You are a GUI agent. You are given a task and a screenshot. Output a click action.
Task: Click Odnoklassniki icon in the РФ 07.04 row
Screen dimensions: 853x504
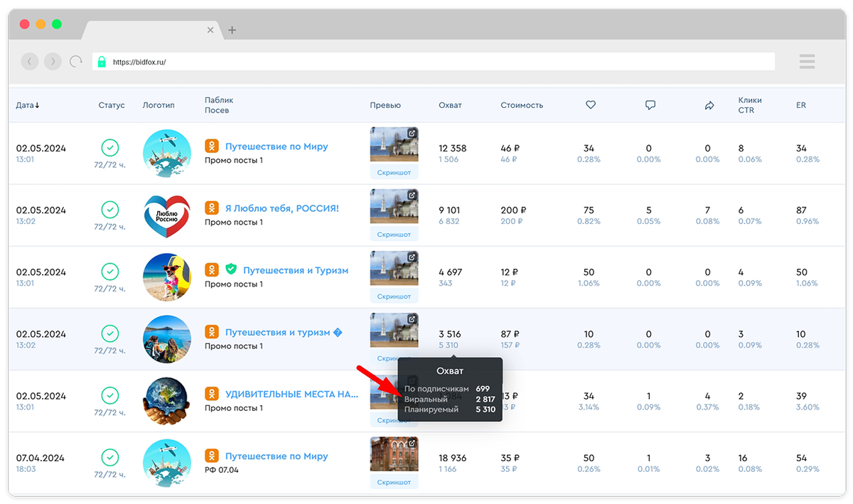(211, 456)
